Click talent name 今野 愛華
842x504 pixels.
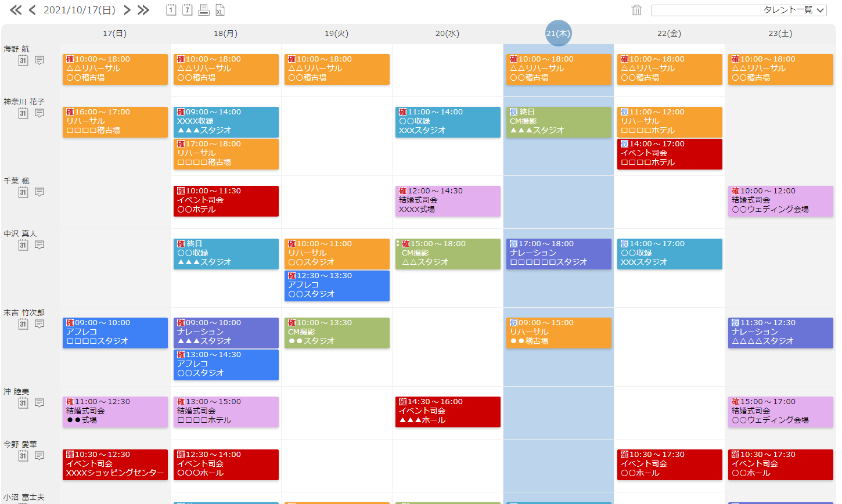coord(20,444)
